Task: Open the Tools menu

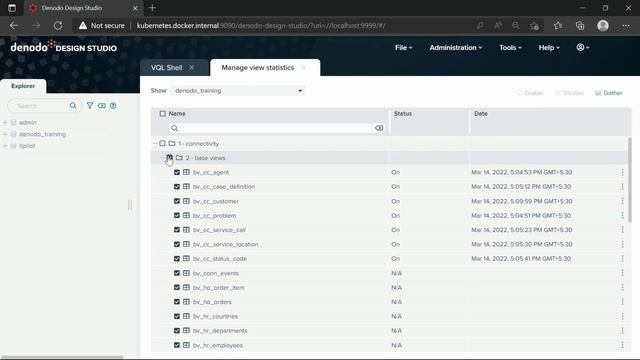Action: [510, 47]
